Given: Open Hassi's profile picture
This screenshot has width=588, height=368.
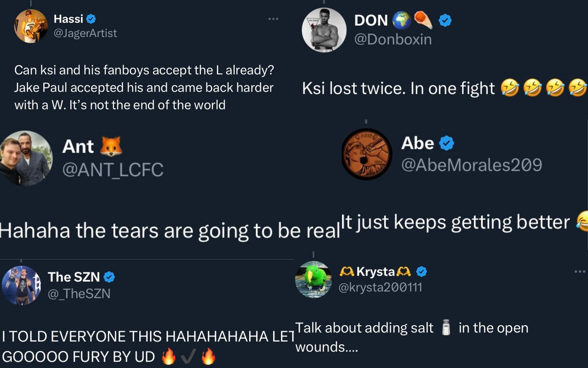Looking at the screenshot, I should (31, 26).
